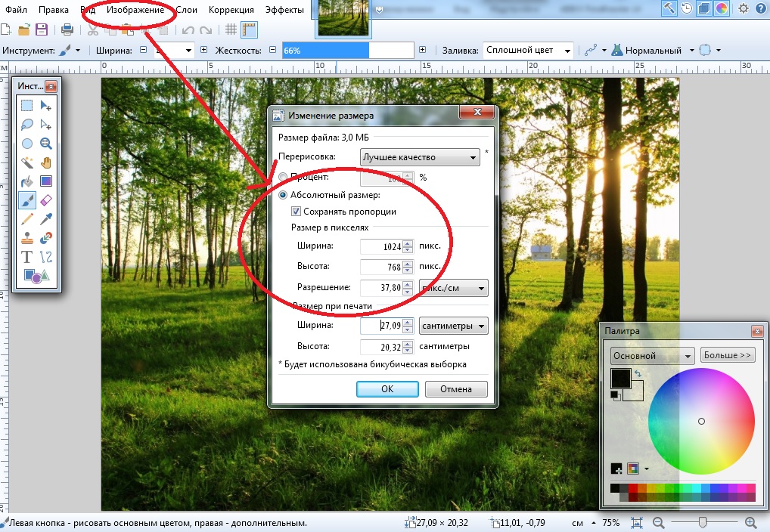770x532 pixels.
Task: Swap primary and secondary colors
Action: pyautogui.click(x=636, y=374)
